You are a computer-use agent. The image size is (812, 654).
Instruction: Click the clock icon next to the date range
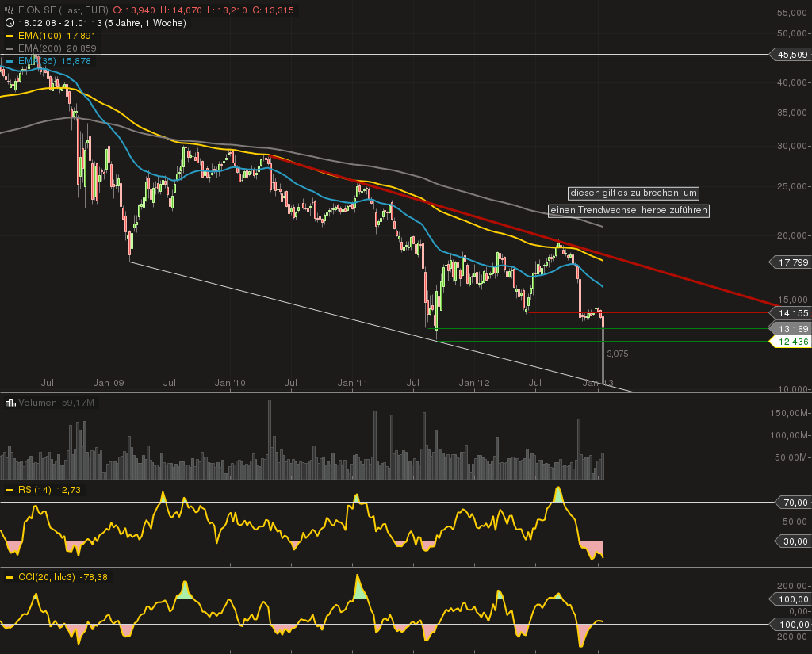point(10,23)
